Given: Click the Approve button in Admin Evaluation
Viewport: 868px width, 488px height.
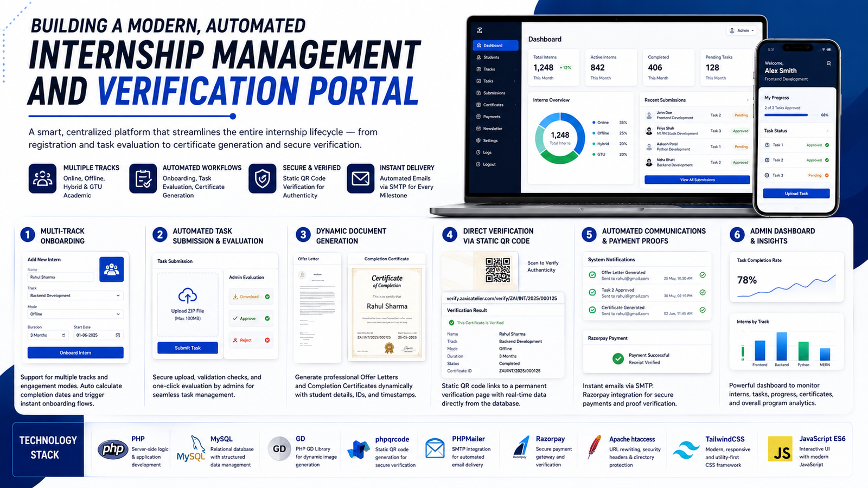Looking at the screenshot, I should point(251,319).
